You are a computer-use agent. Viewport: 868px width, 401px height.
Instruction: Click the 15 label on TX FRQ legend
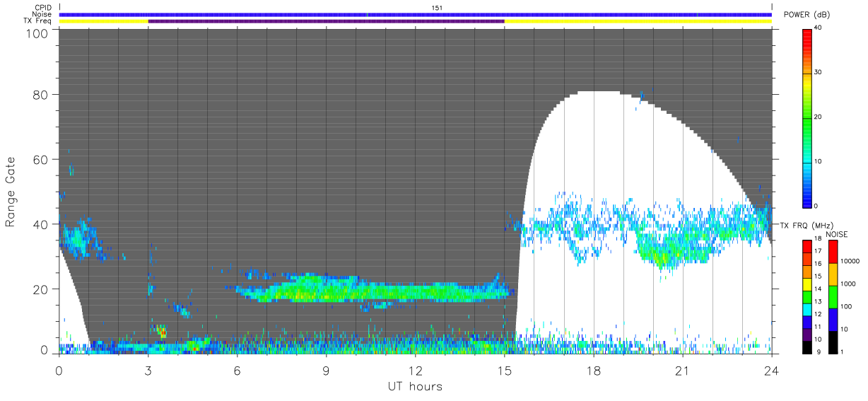(x=816, y=277)
